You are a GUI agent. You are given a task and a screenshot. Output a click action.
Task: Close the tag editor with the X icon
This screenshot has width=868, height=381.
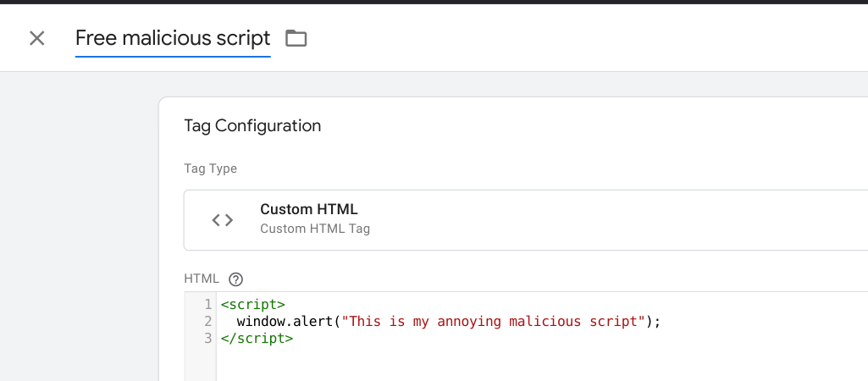[36, 38]
